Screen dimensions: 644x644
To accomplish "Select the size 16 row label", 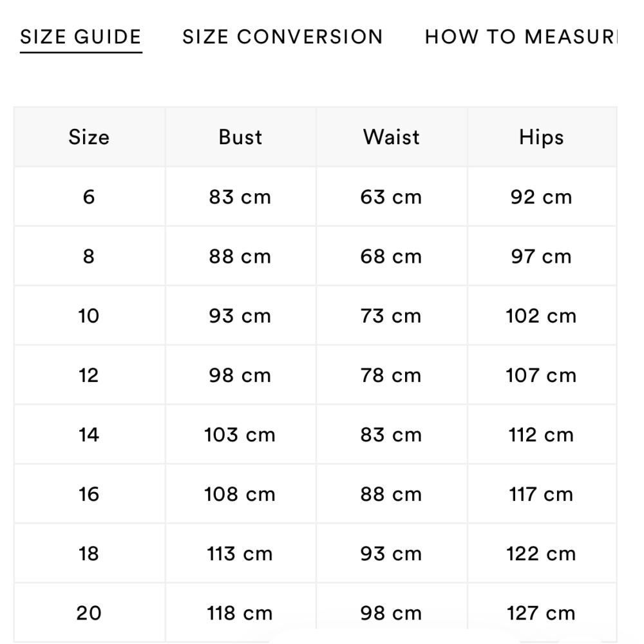I will click(89, 494).
